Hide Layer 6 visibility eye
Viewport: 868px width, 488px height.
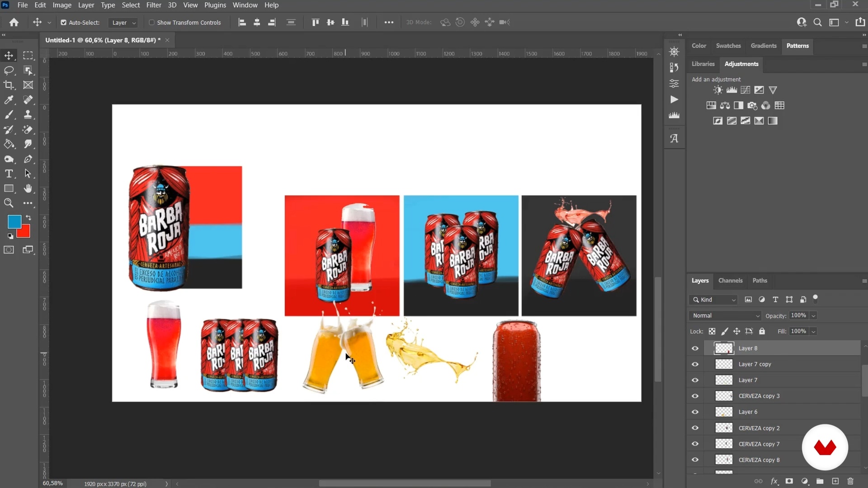point(695,412)
